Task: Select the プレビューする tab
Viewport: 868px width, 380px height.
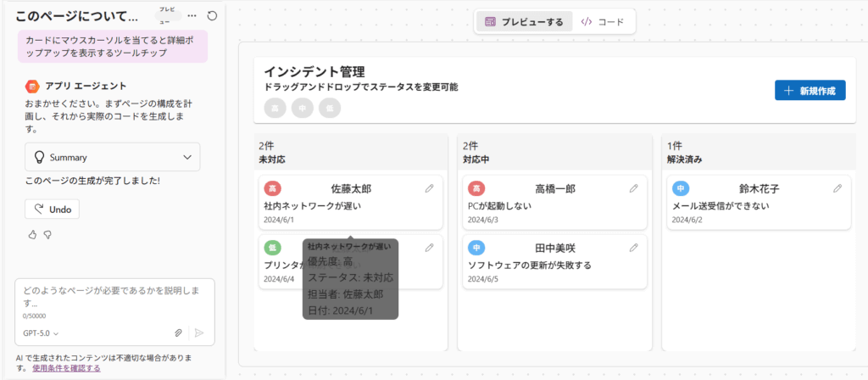Action: (524, 22)
